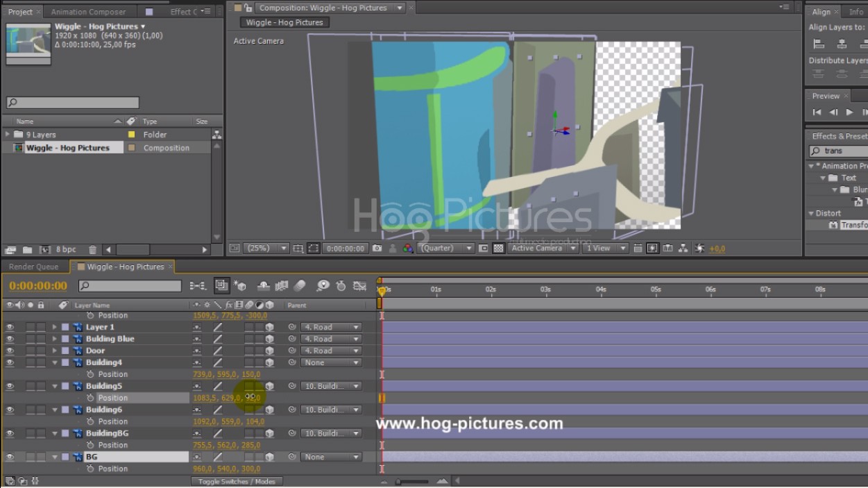This screenshot has height=488, width=868.
Task: Toggle the Transparency Grid icon in viewer
Action: (x=497, y=248)
